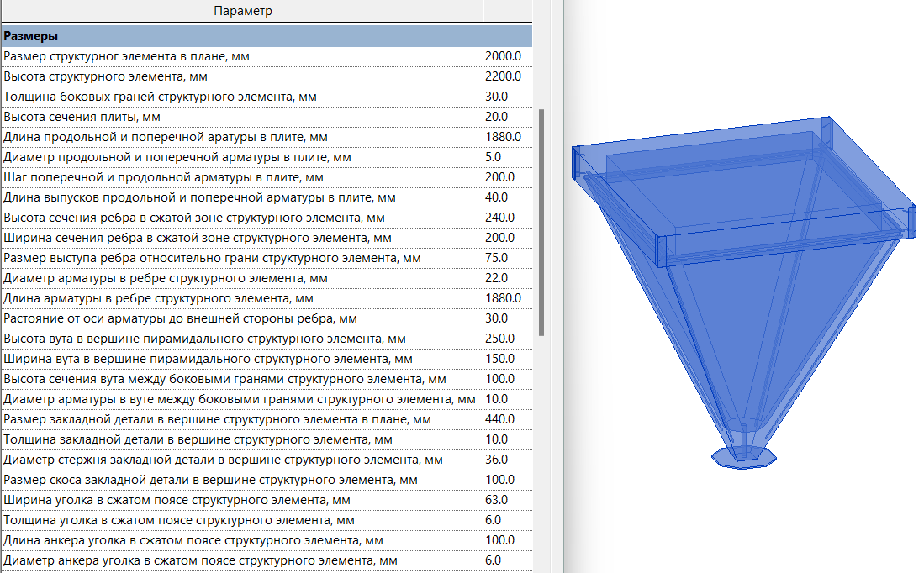Click the 36.0 value of "Диаметр стержня закладной детали"
Screen dimensions: 924x573
[497, 460]
